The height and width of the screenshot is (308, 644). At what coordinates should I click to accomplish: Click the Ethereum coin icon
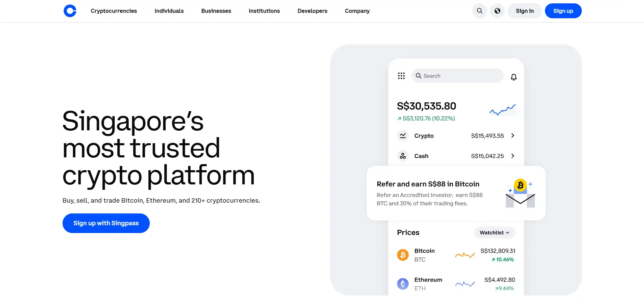403,284
